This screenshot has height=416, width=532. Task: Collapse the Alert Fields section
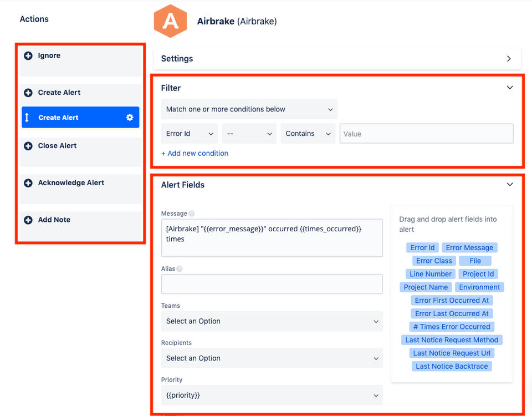(x=510, y=185)
